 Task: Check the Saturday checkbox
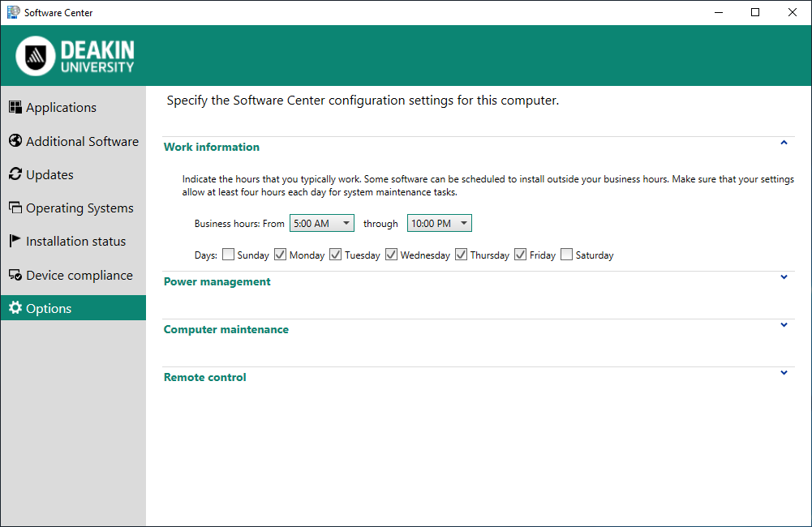pyautogui.click(x=566, y=254)
